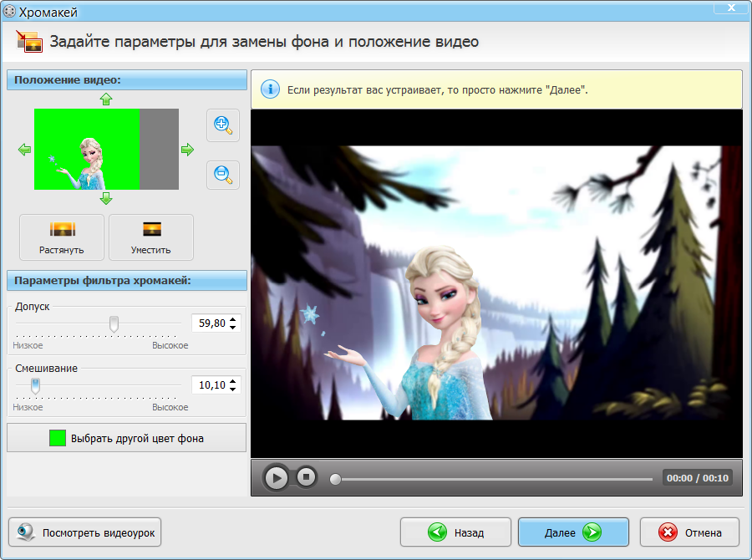Click the Допуск tolerance slider handle

click(x=114, y=324)
